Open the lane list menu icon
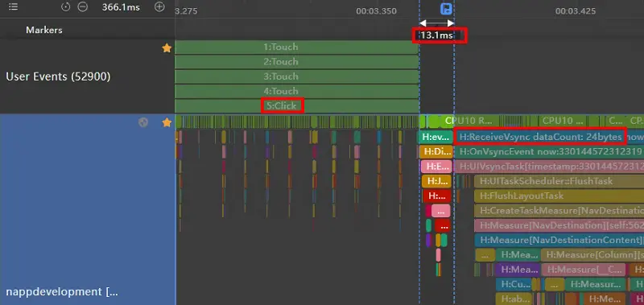Screen dimensions: 644x305 (13, 7)
